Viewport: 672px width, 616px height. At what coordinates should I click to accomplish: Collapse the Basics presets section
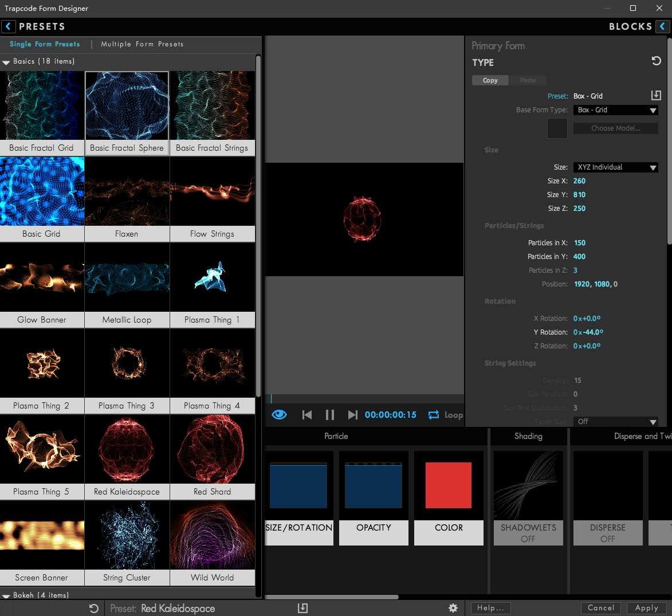pyautogui.click(x=6, y=61)
